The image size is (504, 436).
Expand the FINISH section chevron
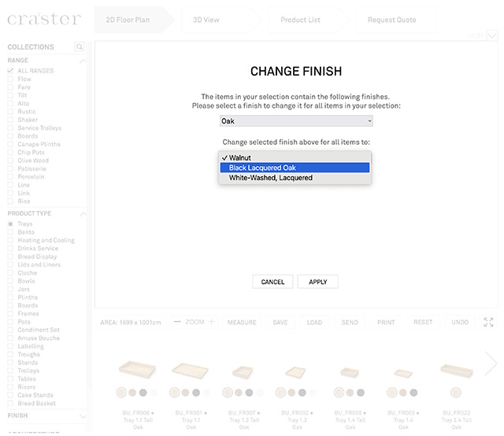tap(83, 416)
